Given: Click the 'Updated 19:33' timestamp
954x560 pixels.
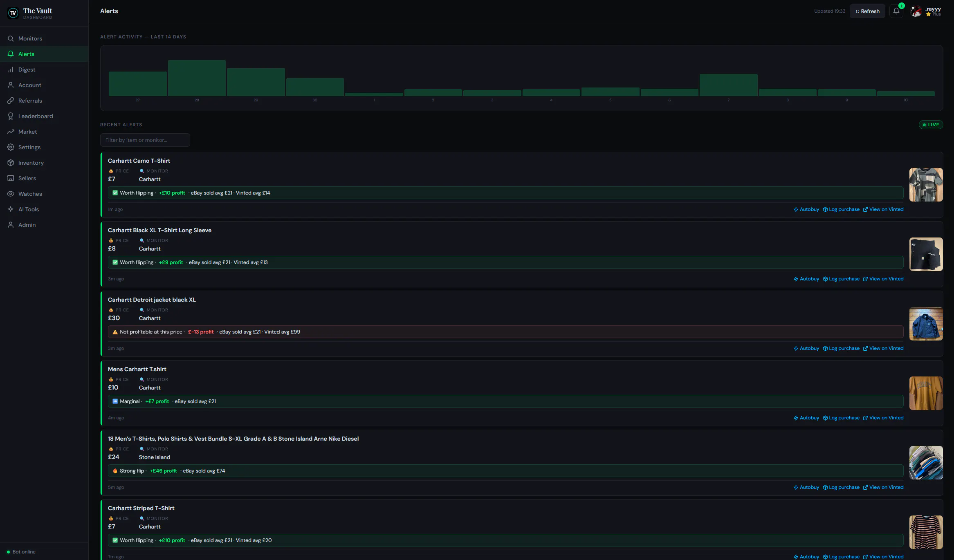Looking at the screenshot, I should [x=829, y=11].
